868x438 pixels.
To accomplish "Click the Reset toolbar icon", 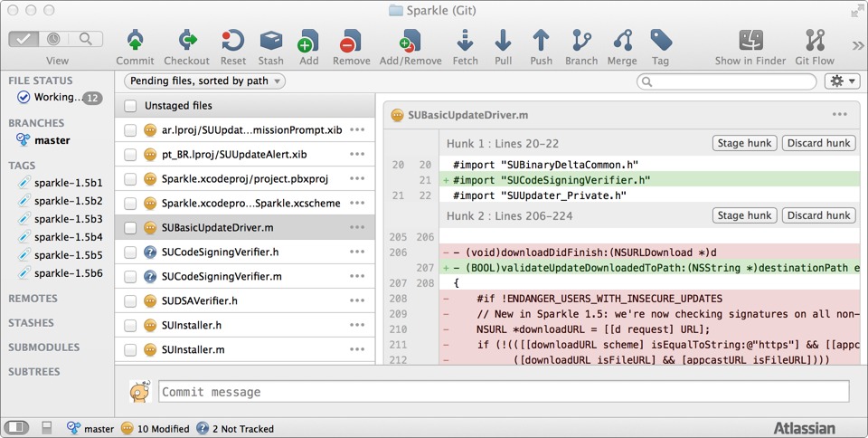I will [233, 42].
